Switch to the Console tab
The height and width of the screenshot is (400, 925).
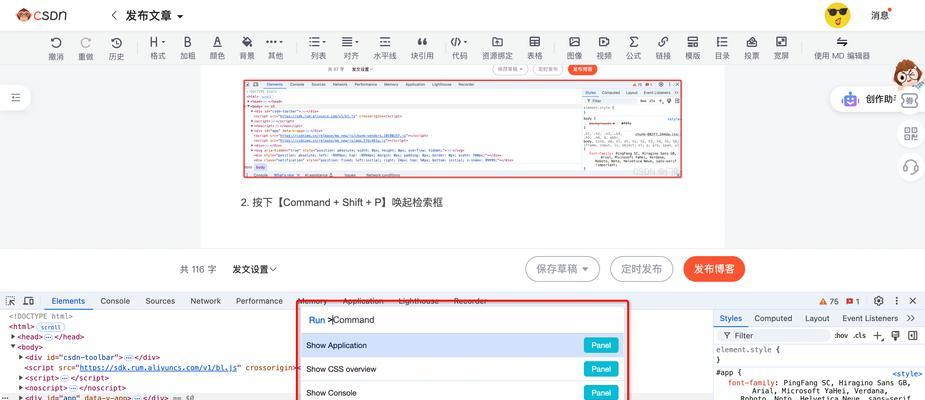tap(115, 301)
